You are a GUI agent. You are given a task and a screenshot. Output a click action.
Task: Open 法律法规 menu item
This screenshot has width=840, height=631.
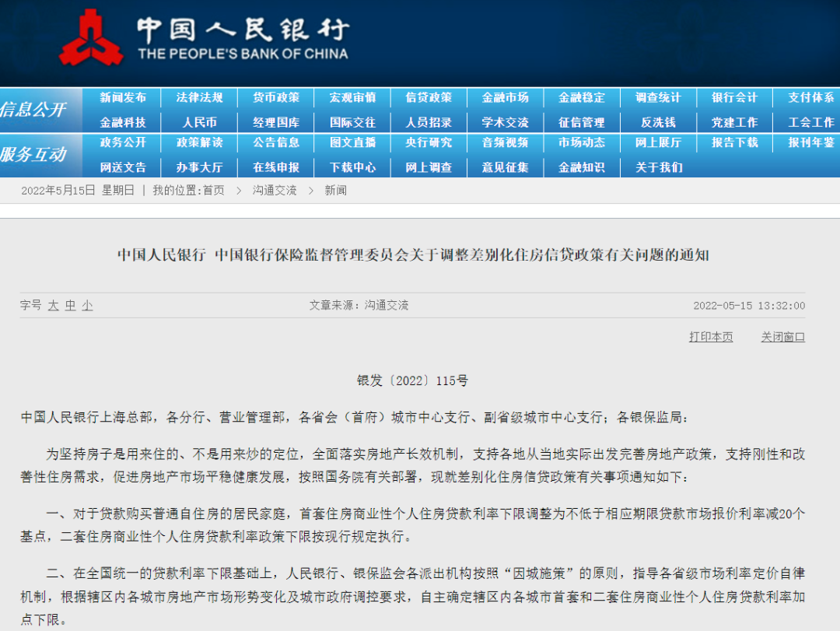coord(199,97)
